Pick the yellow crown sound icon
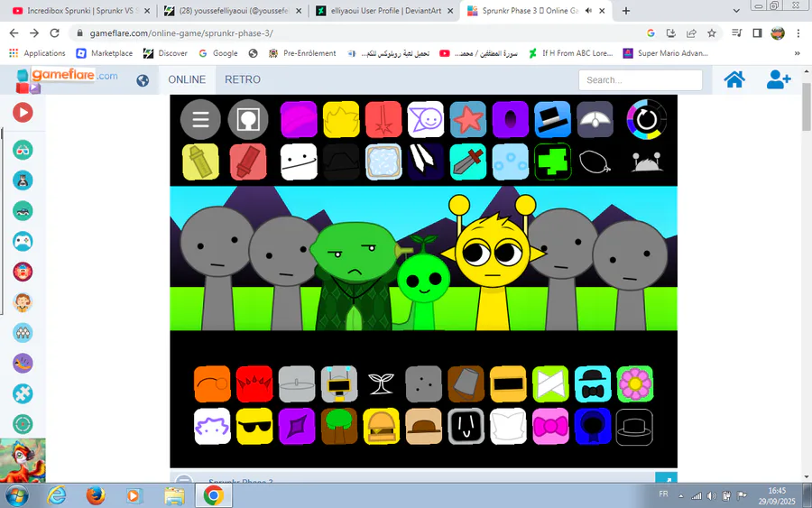The width and height of the screenshot is (812, 508). 341,120
